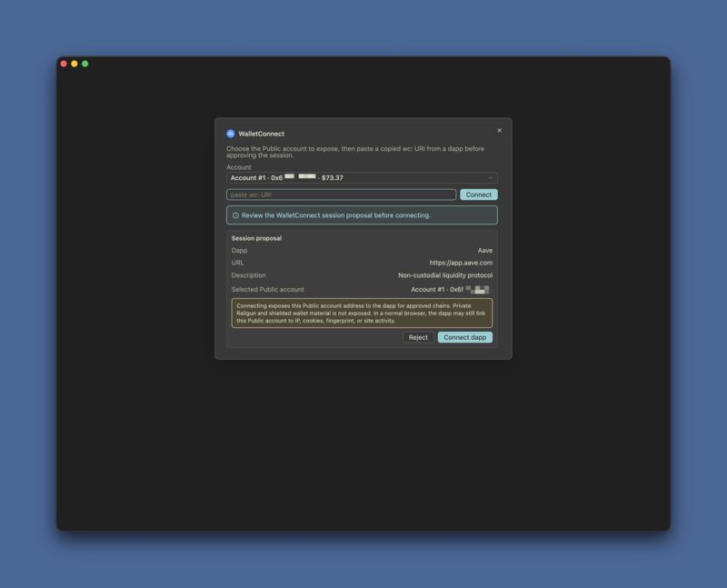Click the Connect dapp button
Screen dimensions: 727x588
click(464, 337)
